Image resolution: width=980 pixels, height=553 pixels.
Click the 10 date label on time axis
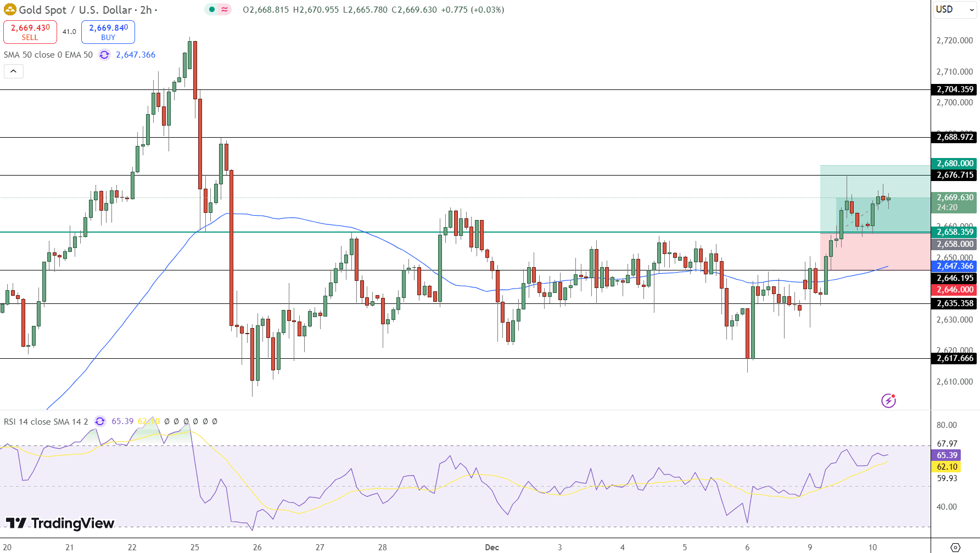[x=872, y=547]
